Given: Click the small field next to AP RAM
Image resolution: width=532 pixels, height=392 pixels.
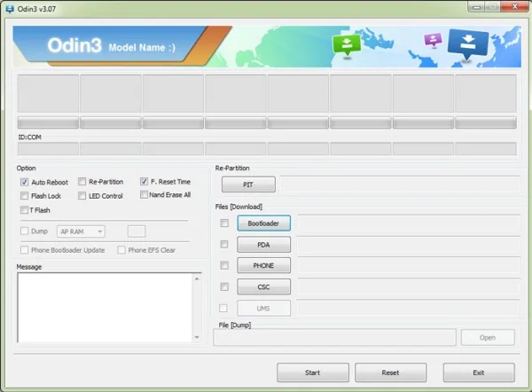Looking at the screenshot, I should coord(137,231).
